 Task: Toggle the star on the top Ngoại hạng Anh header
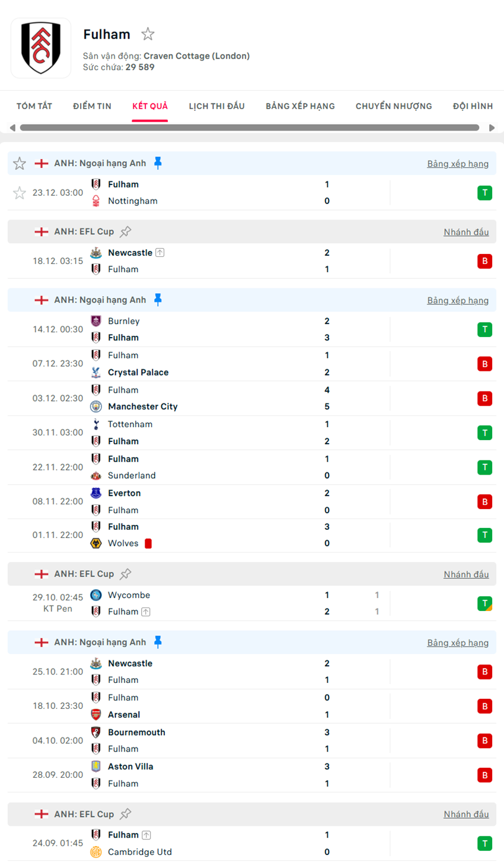pos(20,164)
